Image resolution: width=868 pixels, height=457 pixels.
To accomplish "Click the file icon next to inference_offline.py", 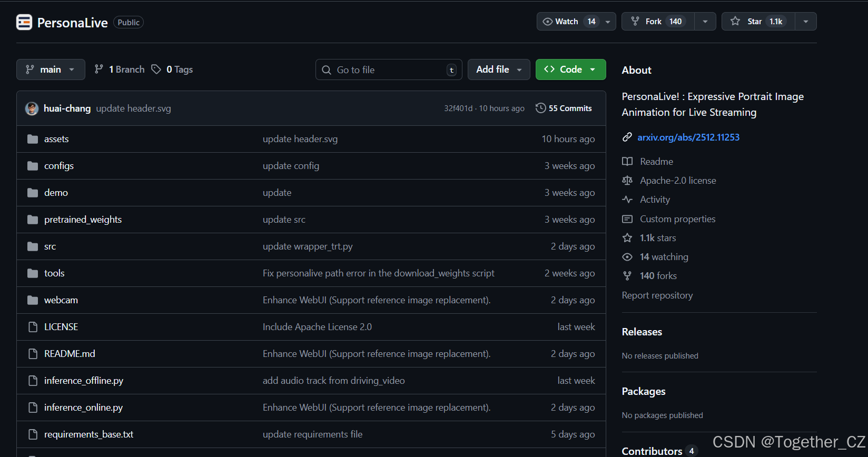I will click(33, 381).
